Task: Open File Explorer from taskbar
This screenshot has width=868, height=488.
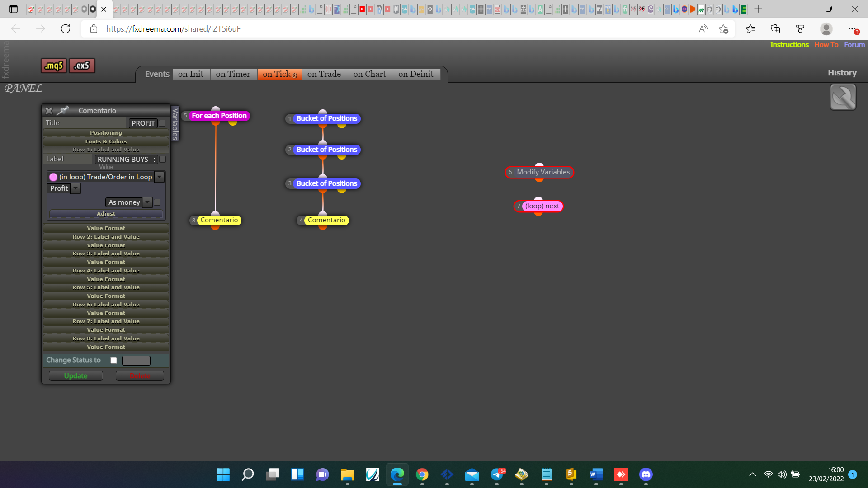Action: 347,474
